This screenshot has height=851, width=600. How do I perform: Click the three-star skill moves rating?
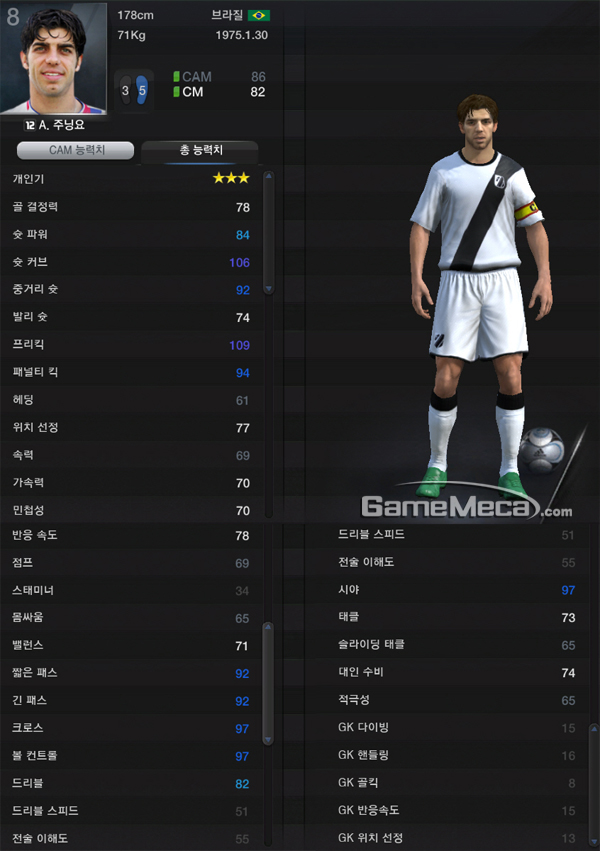click(x=231, y=178)
